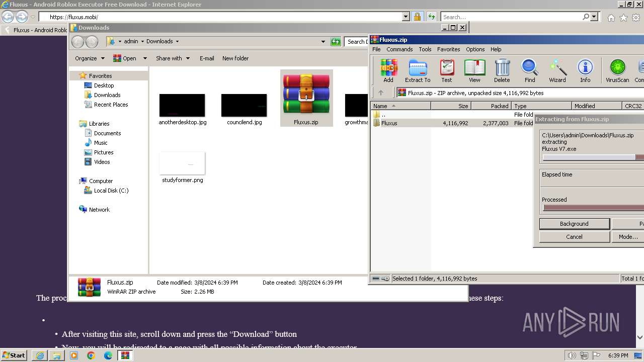The height and width of the screenshot is (362, 644).
Task: Click the Background button in extraction dialog
Action: (x=574, y=224)
